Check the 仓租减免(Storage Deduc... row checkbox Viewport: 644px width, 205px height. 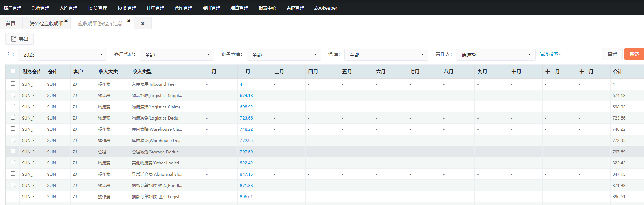[13, 151]
